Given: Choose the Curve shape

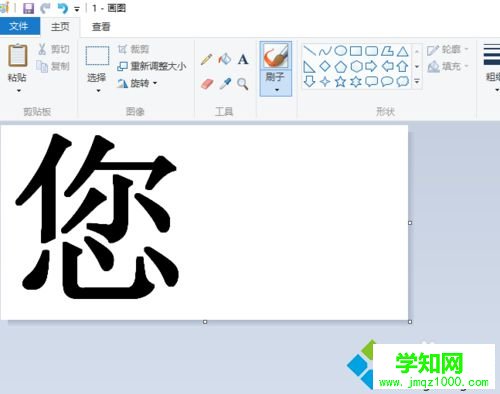Looking at the screenshot, I should [x=325, y=51].
